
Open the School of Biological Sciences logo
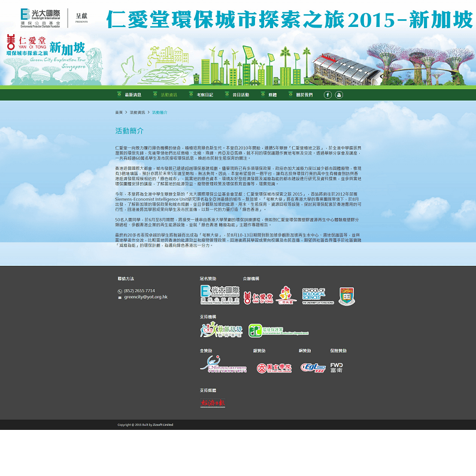coord(318,296)
